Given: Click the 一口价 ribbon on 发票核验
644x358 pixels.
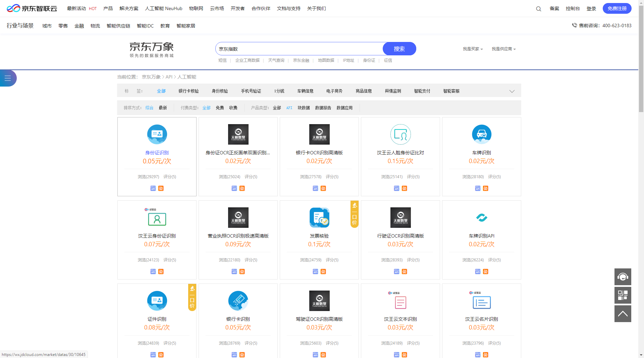Looking at the screenshot, I should [x=355, y=214].
